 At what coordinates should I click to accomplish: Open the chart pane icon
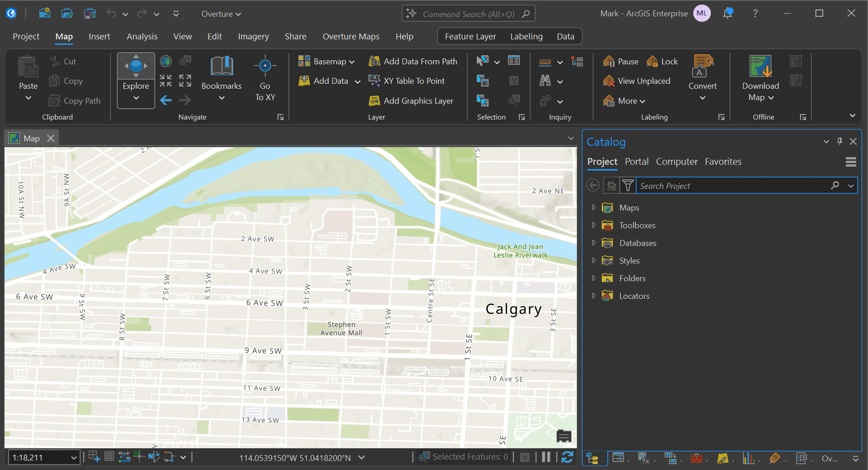tap(748, 458)
